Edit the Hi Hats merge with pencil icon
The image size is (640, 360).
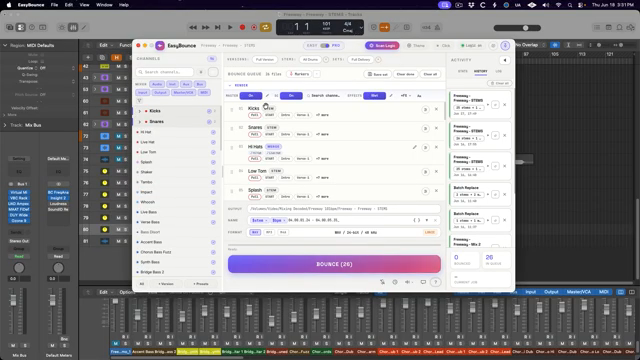pyautogui.click(x=415, y=147)
